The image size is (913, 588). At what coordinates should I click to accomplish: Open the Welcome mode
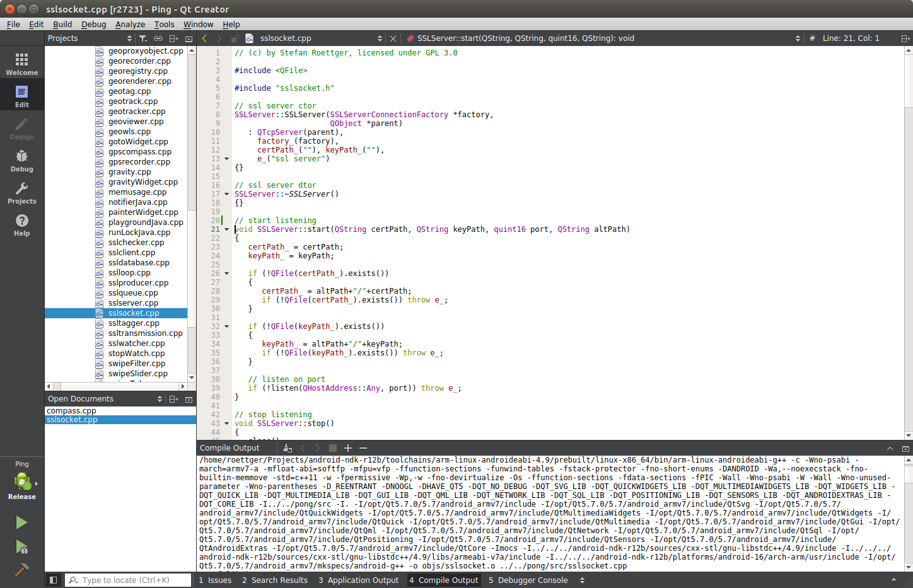[x=22, y=64]
